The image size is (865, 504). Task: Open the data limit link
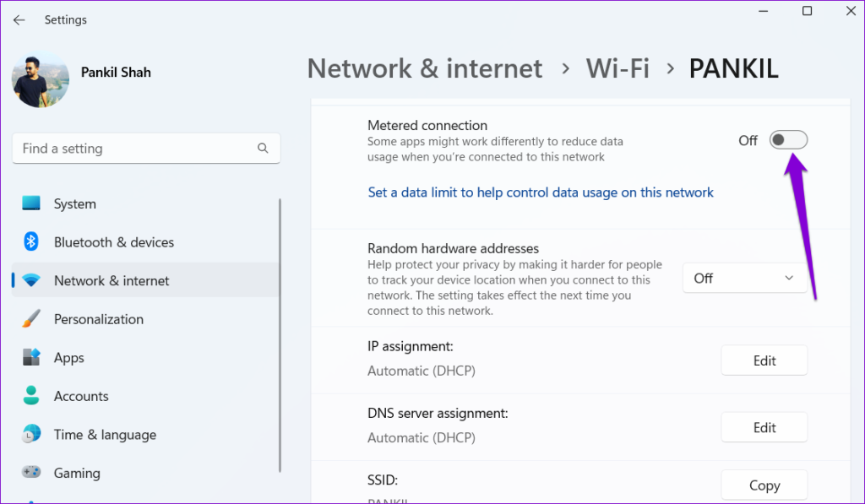coord(540,192)
